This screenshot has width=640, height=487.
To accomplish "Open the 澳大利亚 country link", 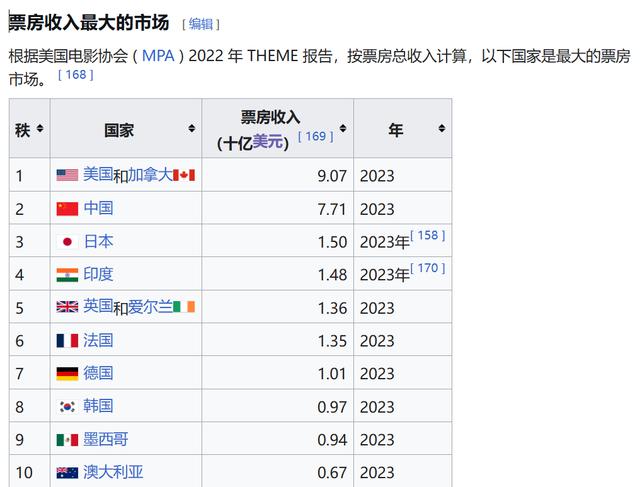I will pyautogui.click(x=113, y=472).
